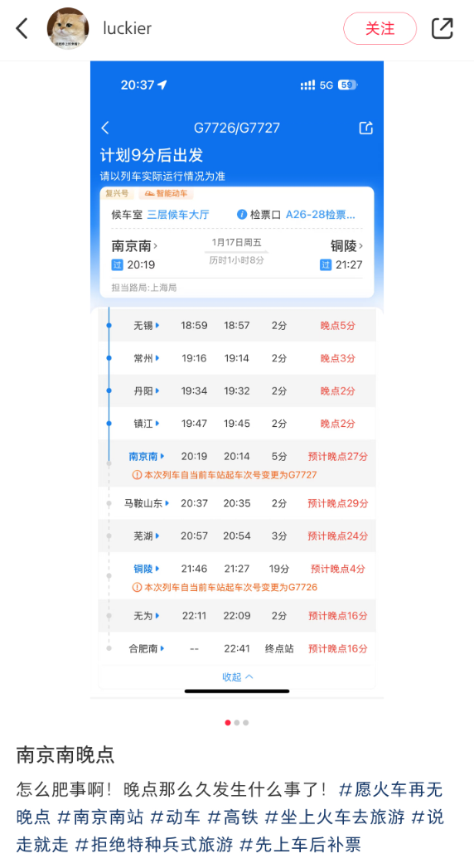Open hashtag #南京南站
This screenshot has width=474, height=868.
point(100,817)
